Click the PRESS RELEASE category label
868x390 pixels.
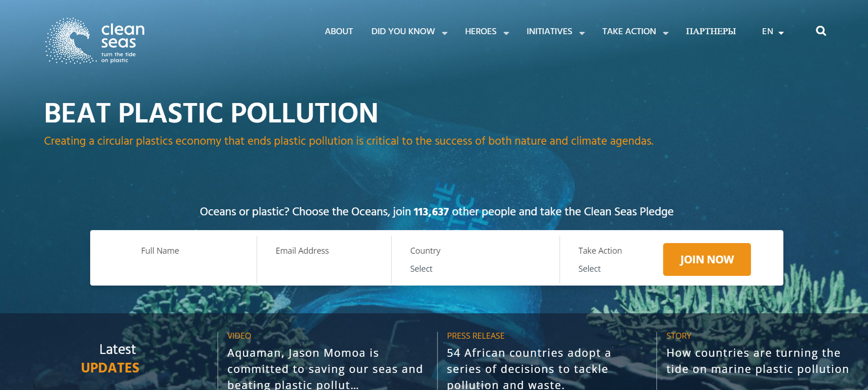475,336
